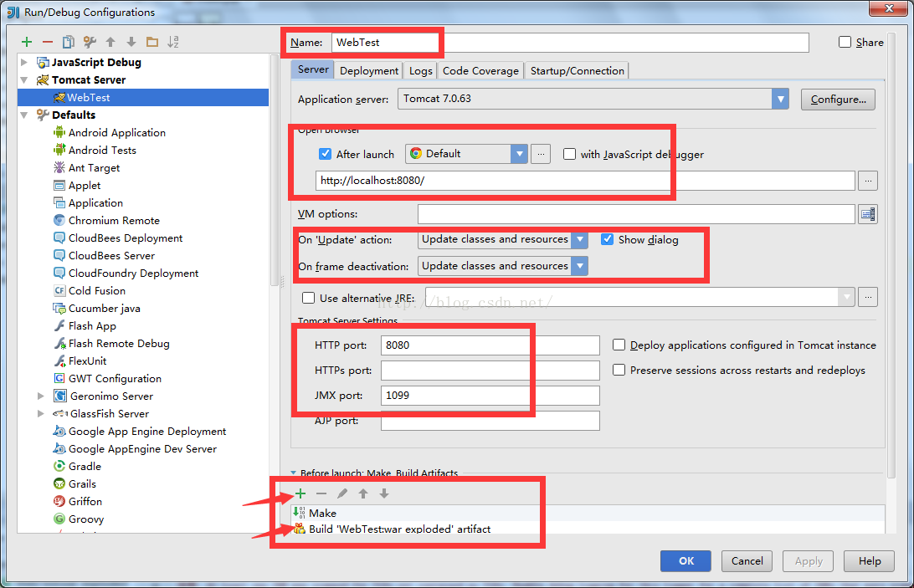Image resolution: width=914 pixels, height=588 pixels.
Task: Click Help button
Action: click(x=869, y=560)
